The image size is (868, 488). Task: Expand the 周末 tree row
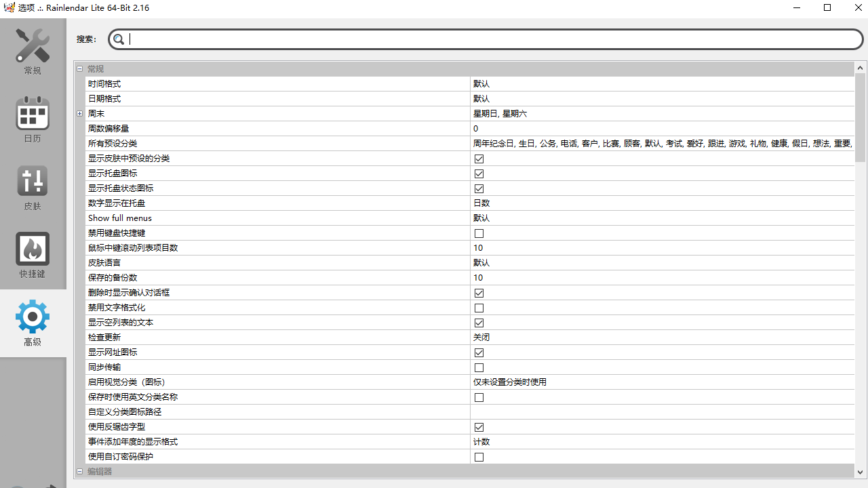[79, 114]
